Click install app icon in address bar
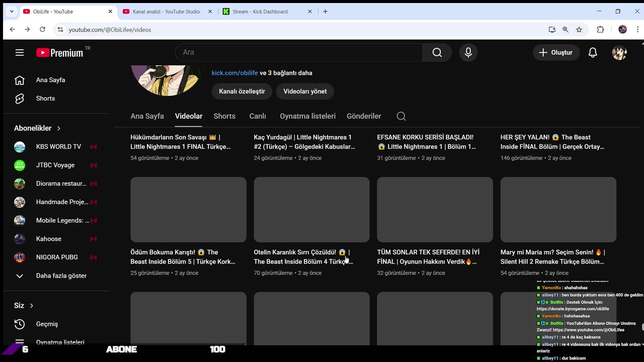Image resolution: width=644 pixels, height=362 pixels. coord(552,30)
